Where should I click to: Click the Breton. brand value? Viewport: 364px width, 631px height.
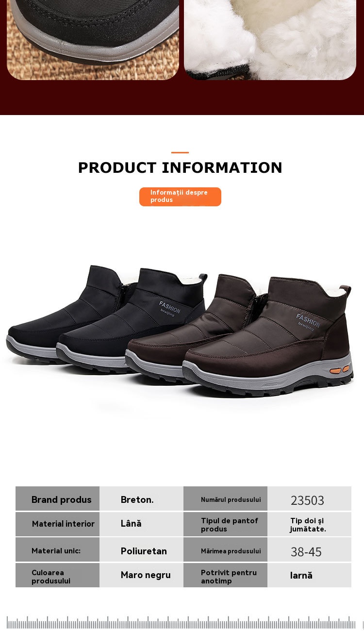pos(137,499)
